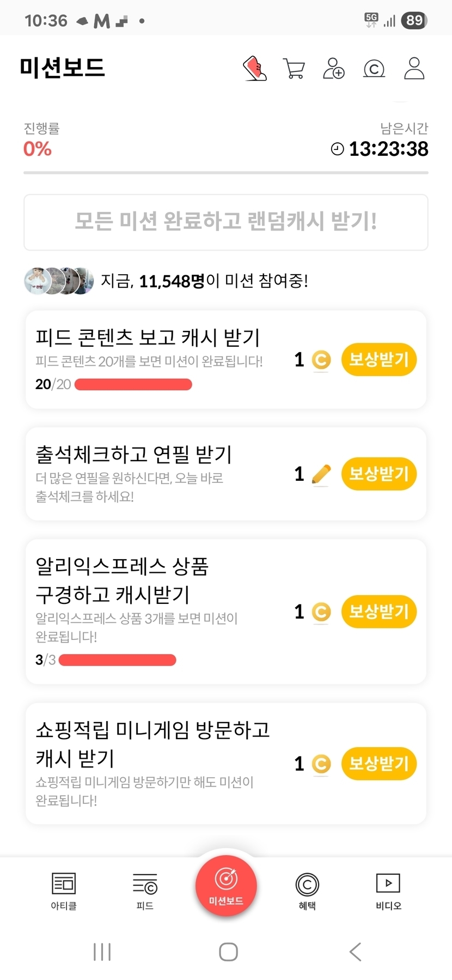Viewport: 452px width, 980px height.
Task: Tap the participant avatars thumbnail group
Action: point(59,281)
